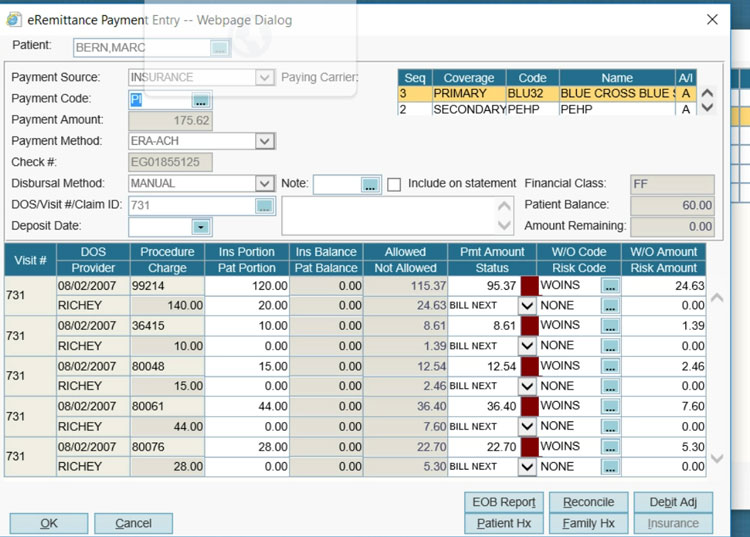Click the note text area scroll up arrow

[x=504, y=206]
